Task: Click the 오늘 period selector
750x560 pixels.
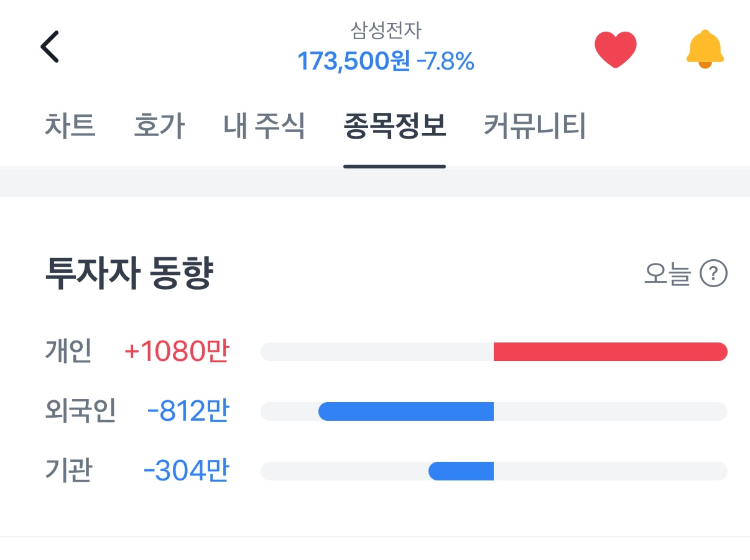Action: click(x=667, y=273)
